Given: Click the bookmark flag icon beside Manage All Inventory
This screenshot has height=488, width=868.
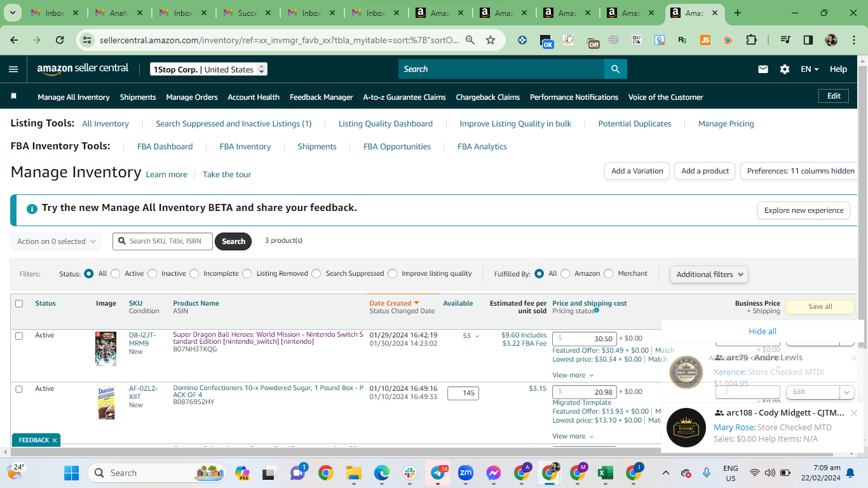Looking at the screenshot, I should 14,97.
